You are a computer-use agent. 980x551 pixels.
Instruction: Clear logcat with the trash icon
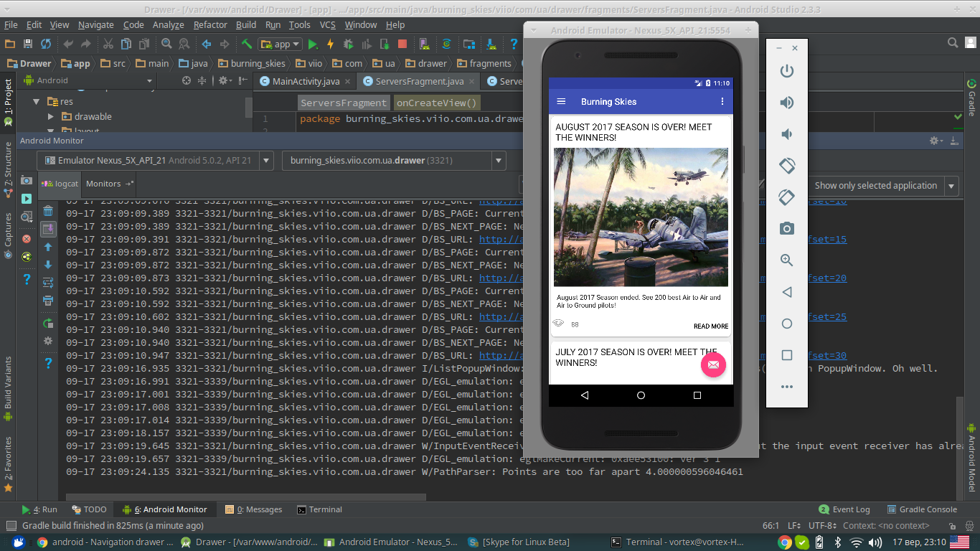coord(48,211)
